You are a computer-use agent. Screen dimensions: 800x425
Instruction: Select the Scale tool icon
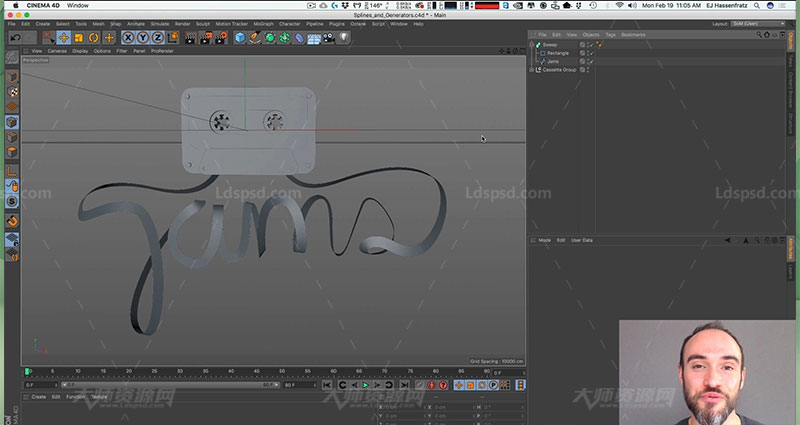[79, 37]
